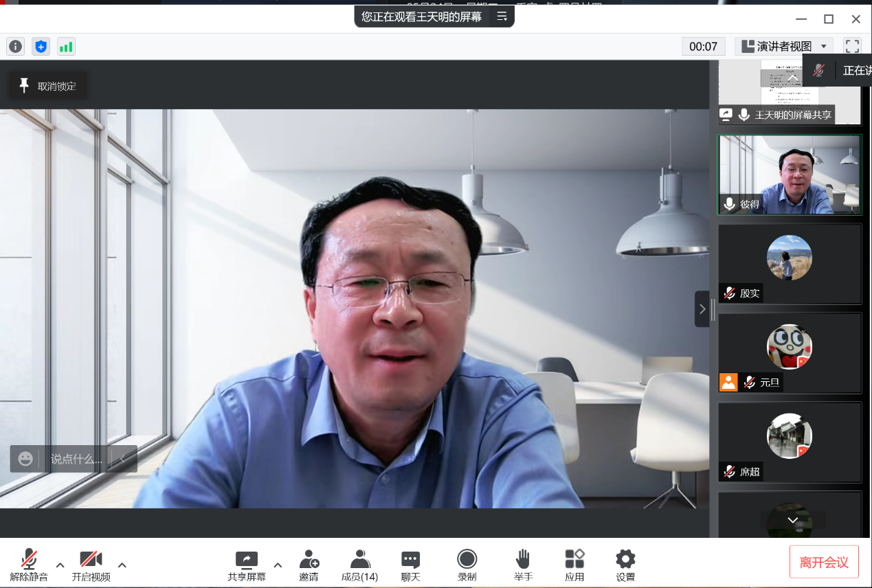Click 离开会议 leave meeting button
872x588 pixels.
click(x=824, y=563)
